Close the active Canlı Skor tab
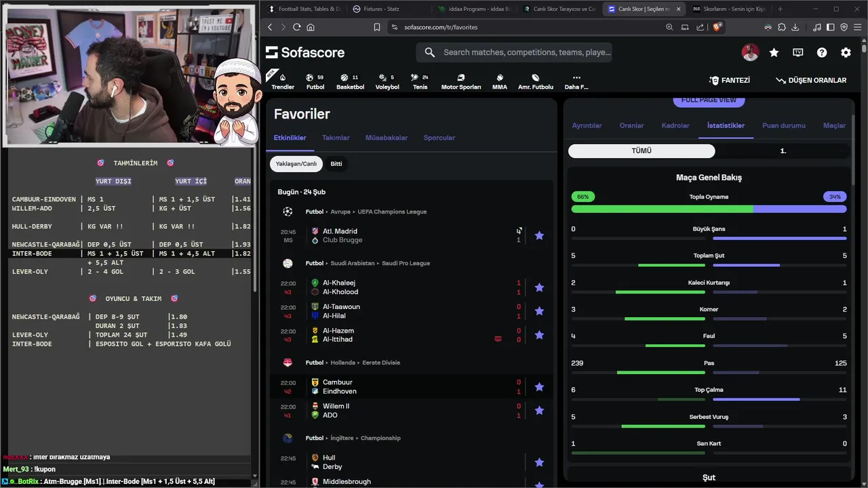Image resolution: width=868 pixels, height=488 pixels. (x=678, y=9)
